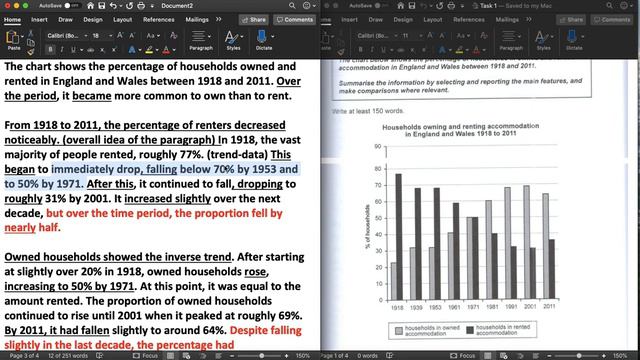Click Dictate in Task 1 window
Screen dimensions: 640x360
coord(574,40)
